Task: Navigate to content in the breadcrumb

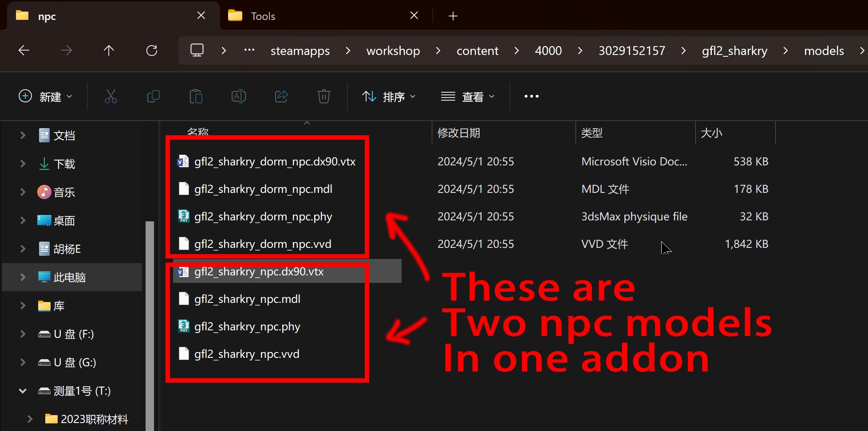Action: click(x=477, y=51)
